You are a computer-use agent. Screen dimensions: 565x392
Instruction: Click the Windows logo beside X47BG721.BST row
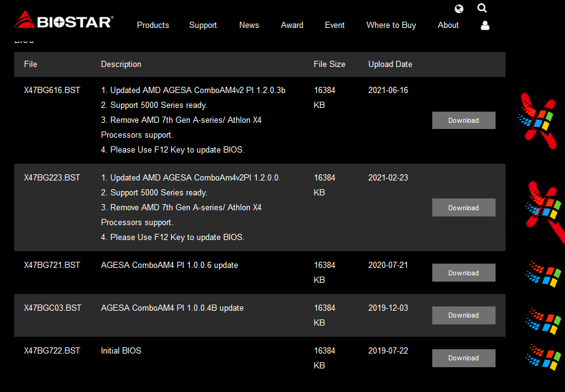543,274
